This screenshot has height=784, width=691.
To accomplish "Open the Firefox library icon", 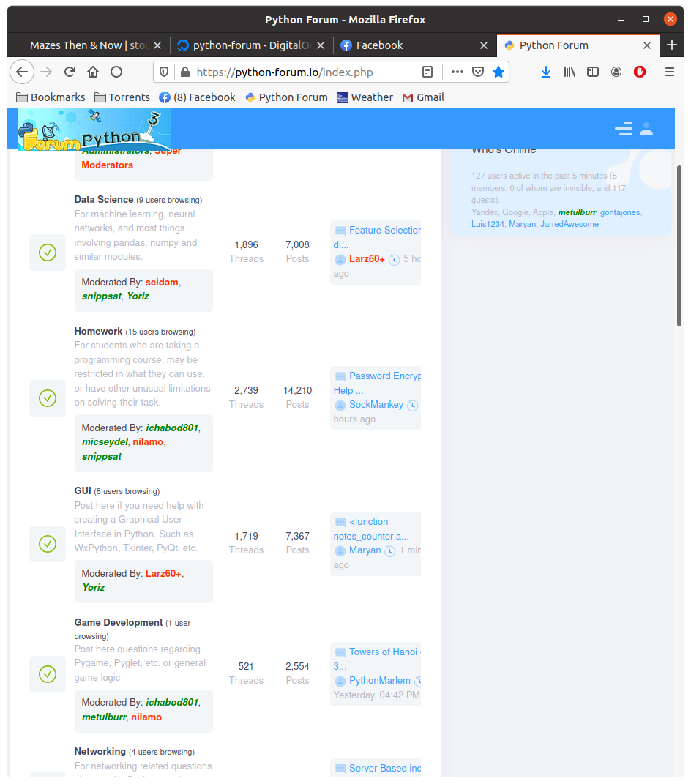I will (569, 72).
